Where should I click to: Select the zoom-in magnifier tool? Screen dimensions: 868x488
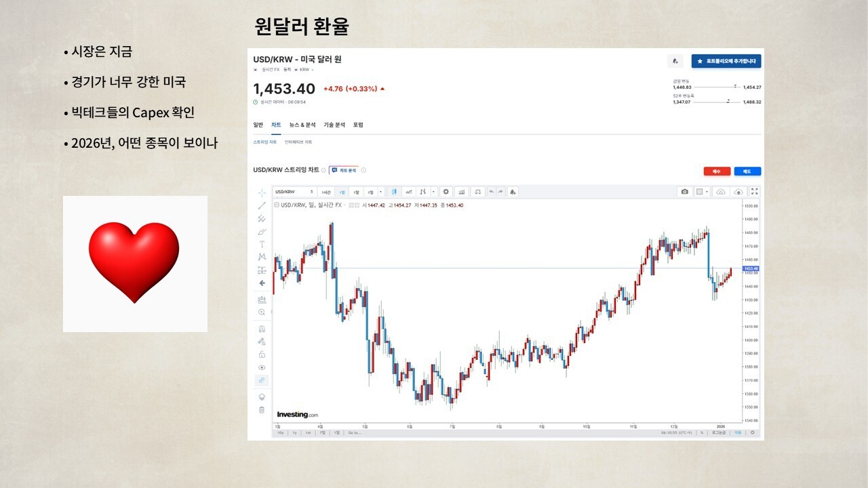pyautogui.click(x=262, y=312)
